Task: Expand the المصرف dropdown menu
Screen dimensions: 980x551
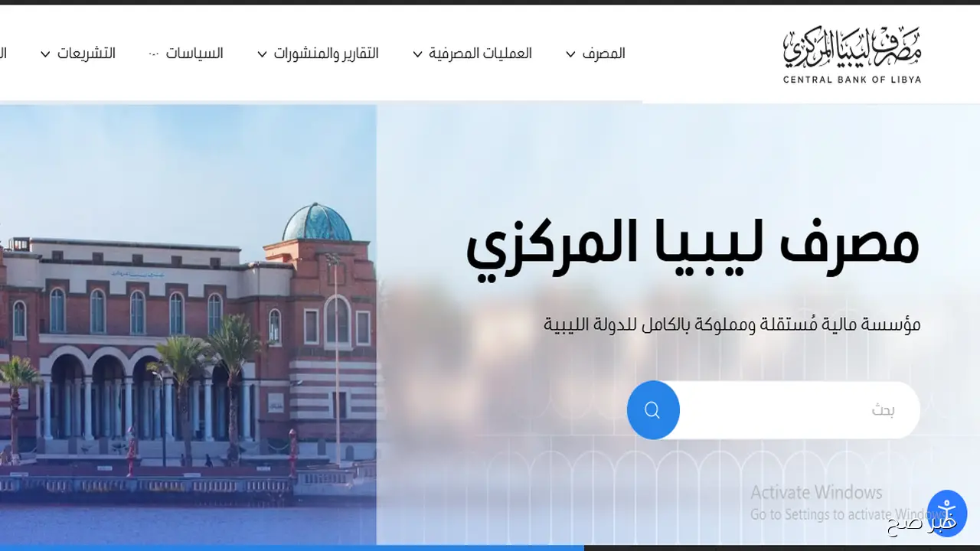Action: (605, 54)
